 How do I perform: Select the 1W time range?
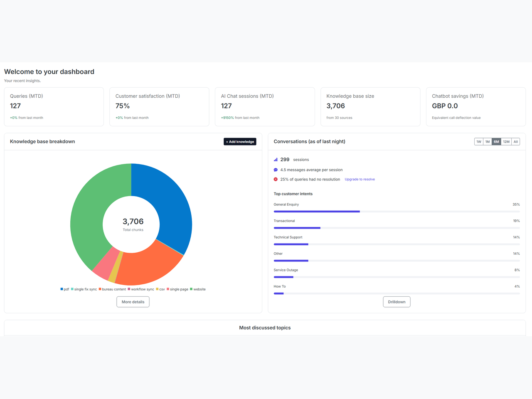479,142
